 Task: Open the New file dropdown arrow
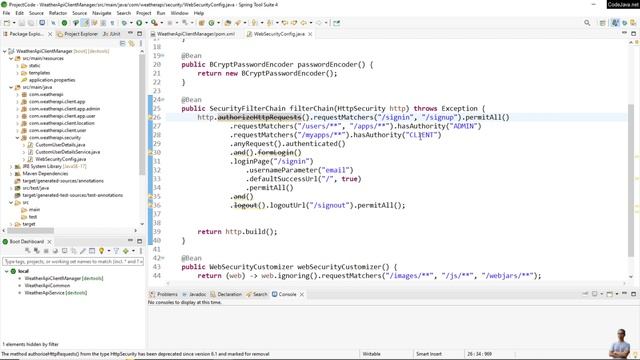pos(14,23)
